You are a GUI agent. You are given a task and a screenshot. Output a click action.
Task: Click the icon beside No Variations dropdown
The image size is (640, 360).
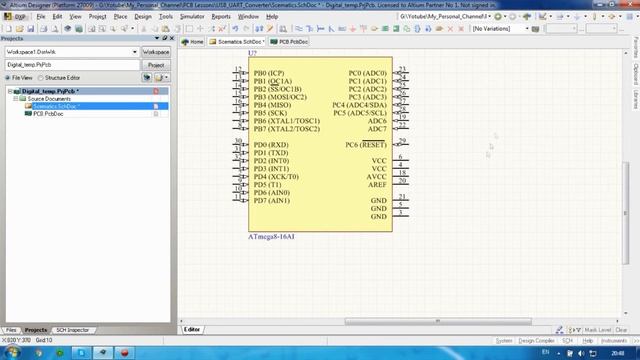coord(536,29)
